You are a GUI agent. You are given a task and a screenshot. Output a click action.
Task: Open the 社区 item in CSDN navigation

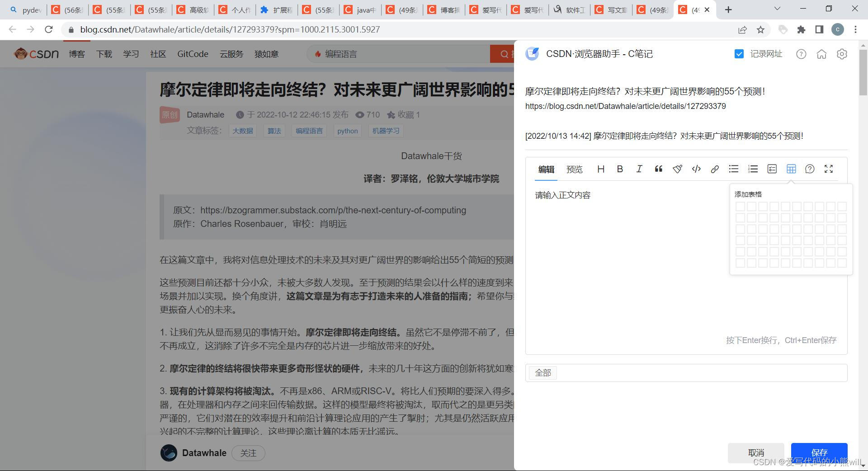158,54
